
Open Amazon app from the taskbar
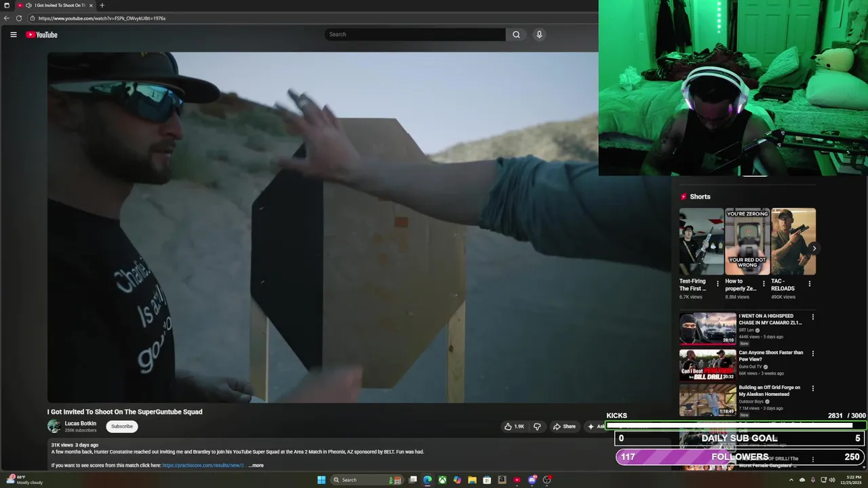(502, 480)
